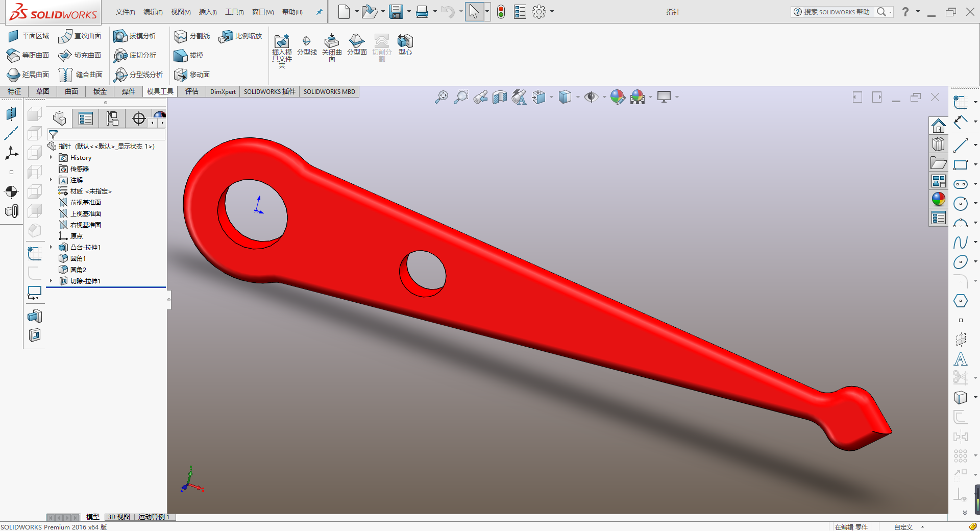Viewport: 980px width, 531px height.
Task: Click Zoom to Fit in view toolbar
Action: pos(442,97)
